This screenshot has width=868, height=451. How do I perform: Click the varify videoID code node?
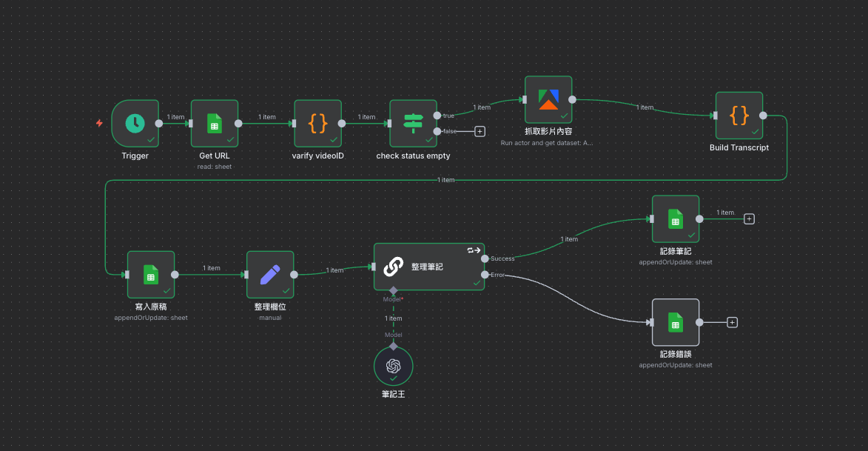(x=317, y=124)
